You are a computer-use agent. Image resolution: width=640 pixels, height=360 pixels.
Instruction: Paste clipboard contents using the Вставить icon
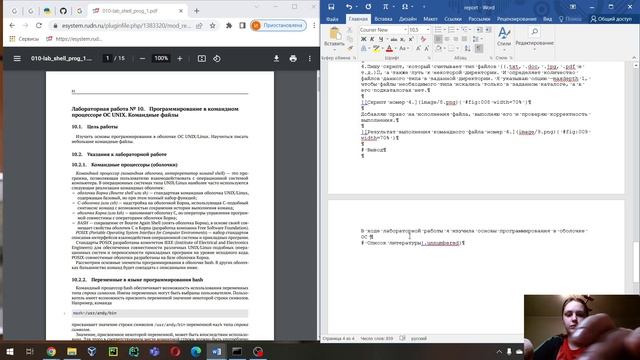(335, 37)
